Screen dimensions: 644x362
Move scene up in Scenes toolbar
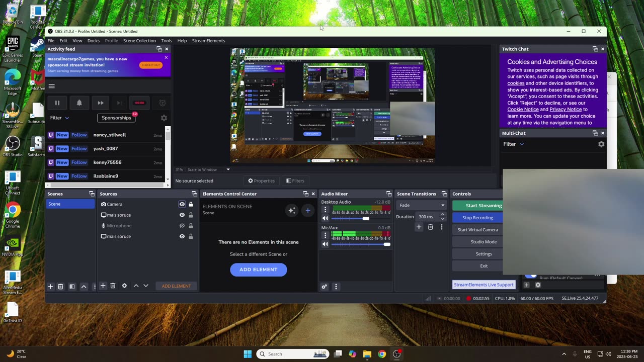pyautogui.click(x=84, y=286)
